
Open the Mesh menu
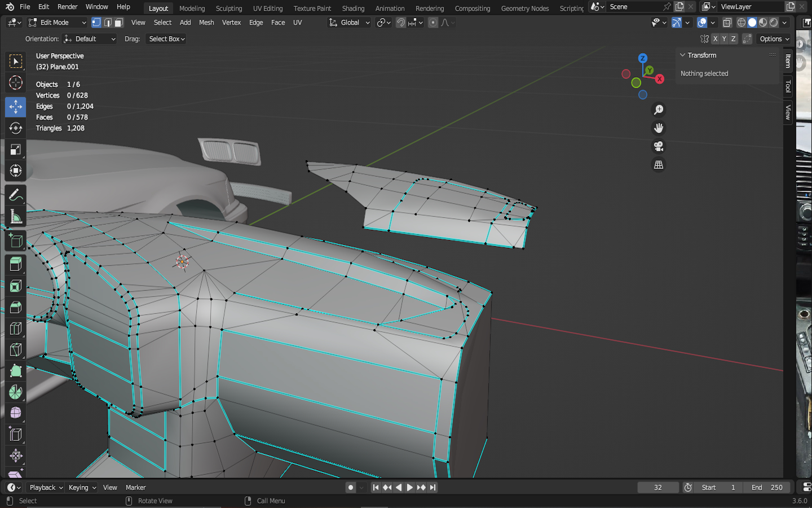(206, 23)
